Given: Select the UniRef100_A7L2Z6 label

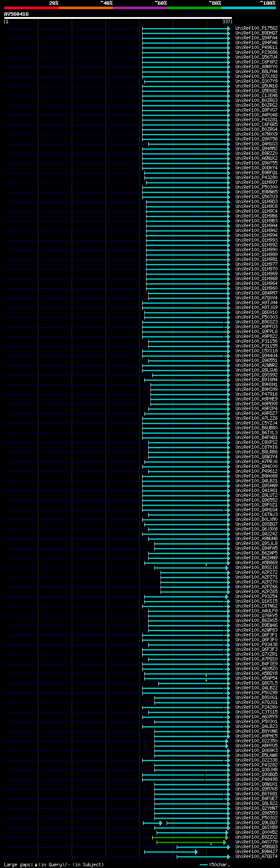Looking at the screenshot, I should click(x=256, y=418).
